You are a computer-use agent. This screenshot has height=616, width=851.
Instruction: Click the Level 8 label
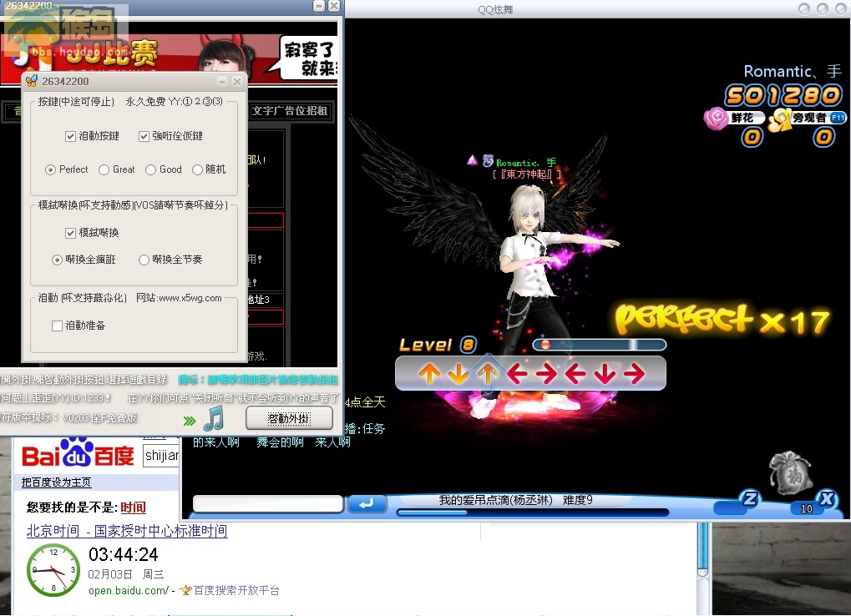(x=438, y=345)
